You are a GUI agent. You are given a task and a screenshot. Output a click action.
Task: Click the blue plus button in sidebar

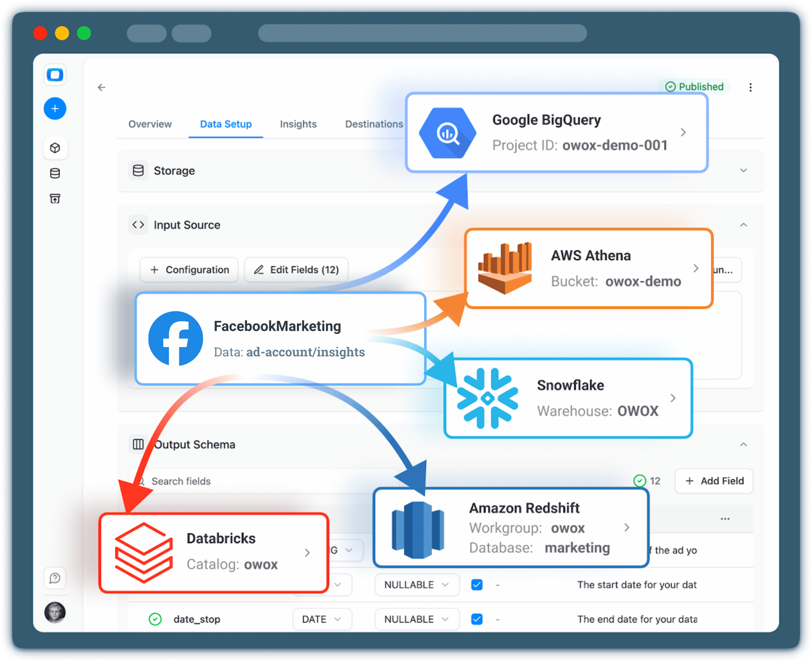(55, 108)
